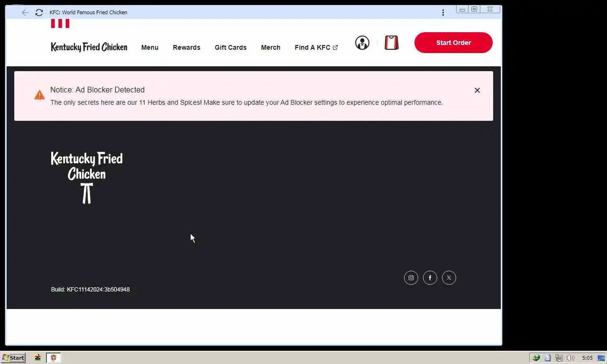Click the document tray icon
This screenshot has width=607, height=364.
click(548, 358)
